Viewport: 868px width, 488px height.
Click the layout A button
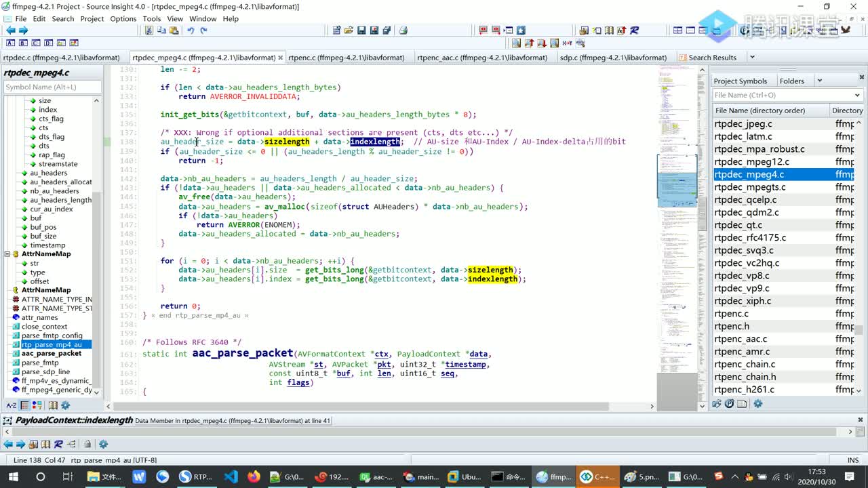click(9, 43)
